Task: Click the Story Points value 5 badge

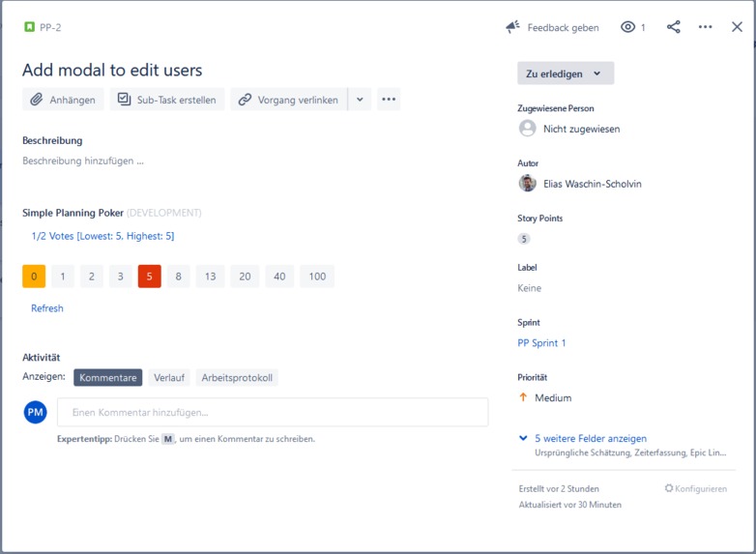Action: coord(524,239)
